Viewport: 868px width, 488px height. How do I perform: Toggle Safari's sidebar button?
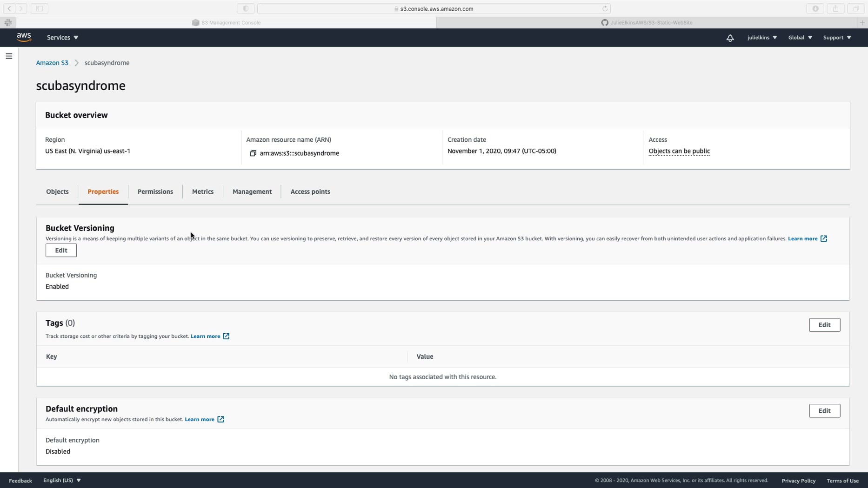click(x=40, y=8)
